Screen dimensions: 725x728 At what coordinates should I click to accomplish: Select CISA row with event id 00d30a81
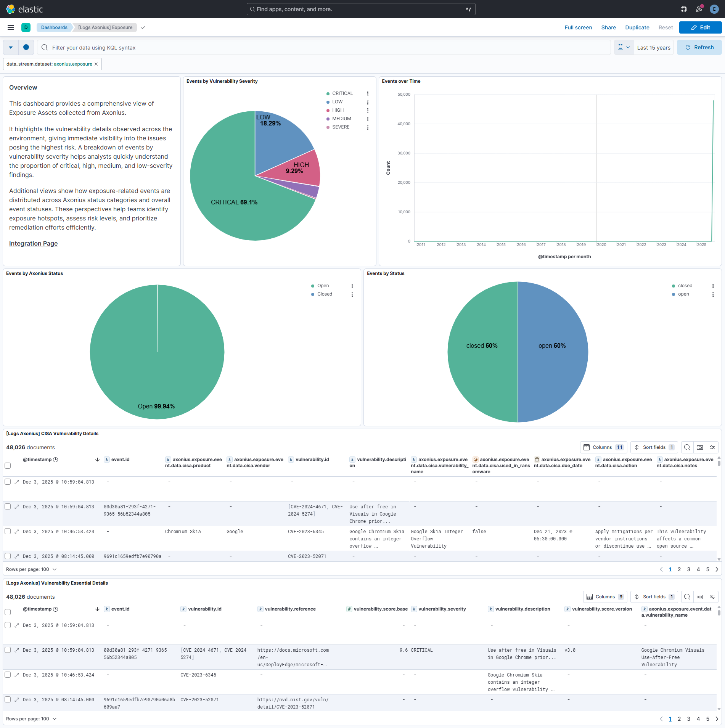point(8,506)
